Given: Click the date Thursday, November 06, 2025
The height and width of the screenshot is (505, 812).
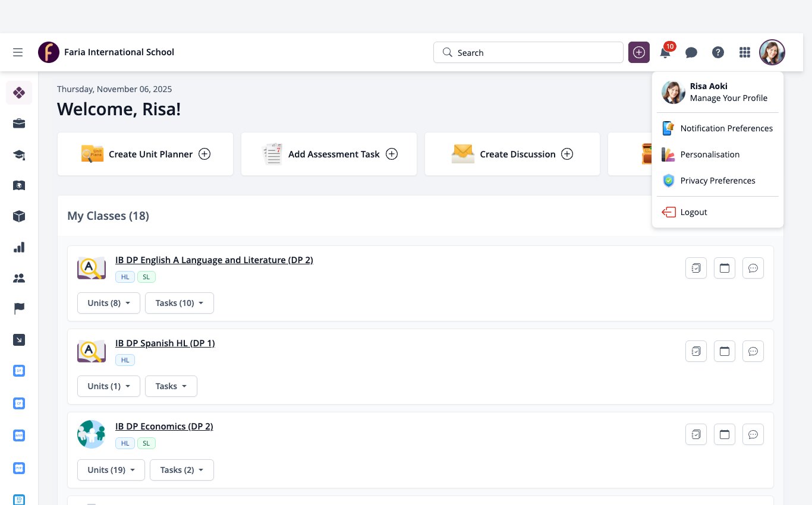Looking at the screenshot, I should pos(114,89).
